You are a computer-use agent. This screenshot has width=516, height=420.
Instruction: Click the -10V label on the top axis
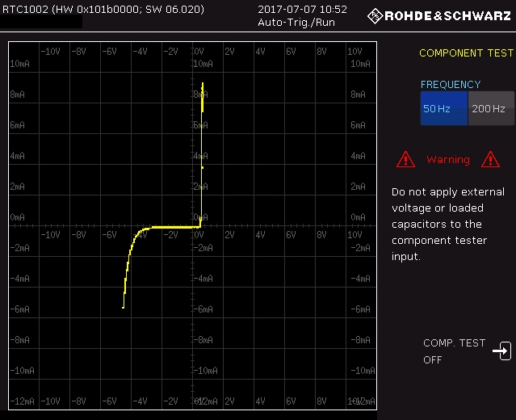[50, 51]
